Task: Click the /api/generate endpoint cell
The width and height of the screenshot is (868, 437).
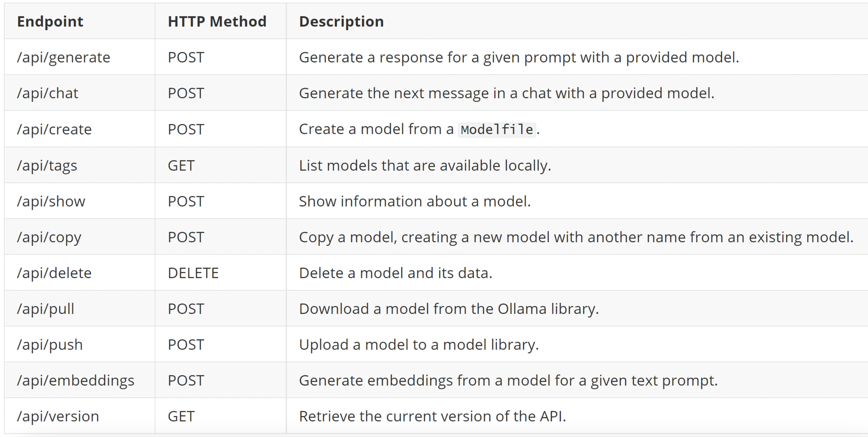Action: [64, 57]
